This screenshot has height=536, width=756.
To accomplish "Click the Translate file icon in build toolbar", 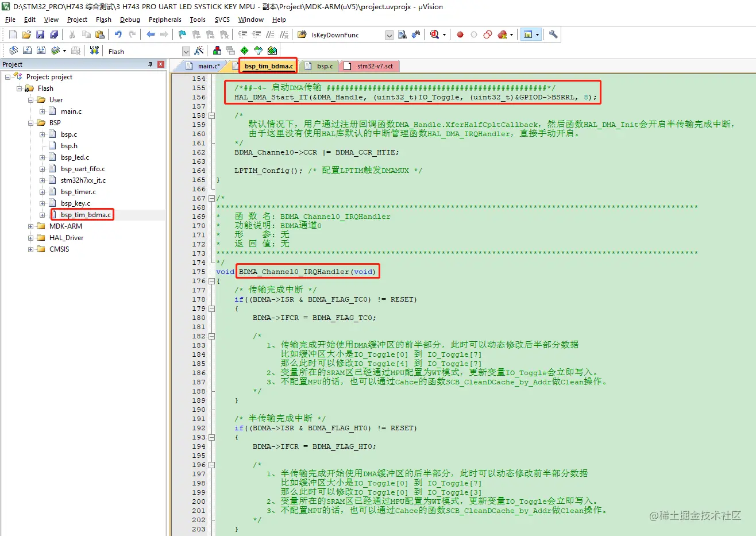I will click(13, 51).
